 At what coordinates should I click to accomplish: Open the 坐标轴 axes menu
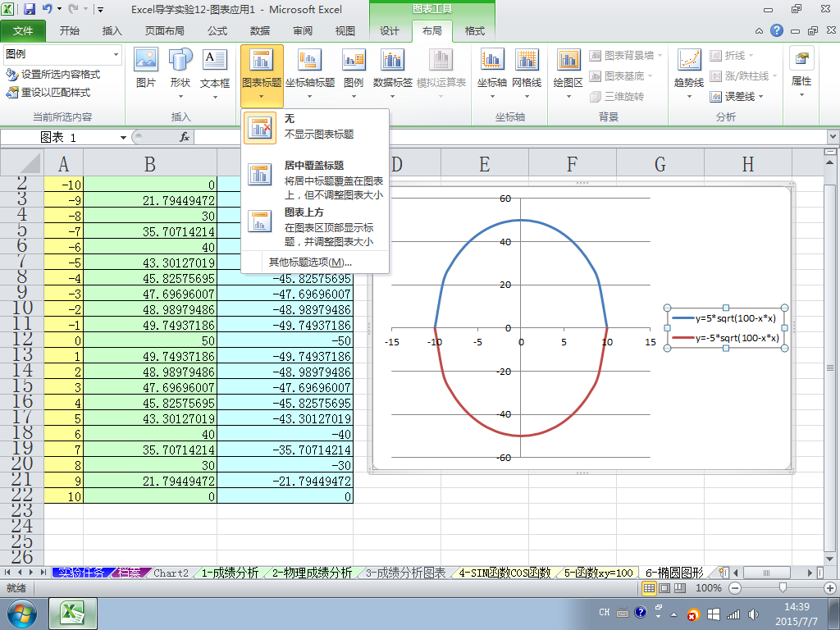point(492,73)
